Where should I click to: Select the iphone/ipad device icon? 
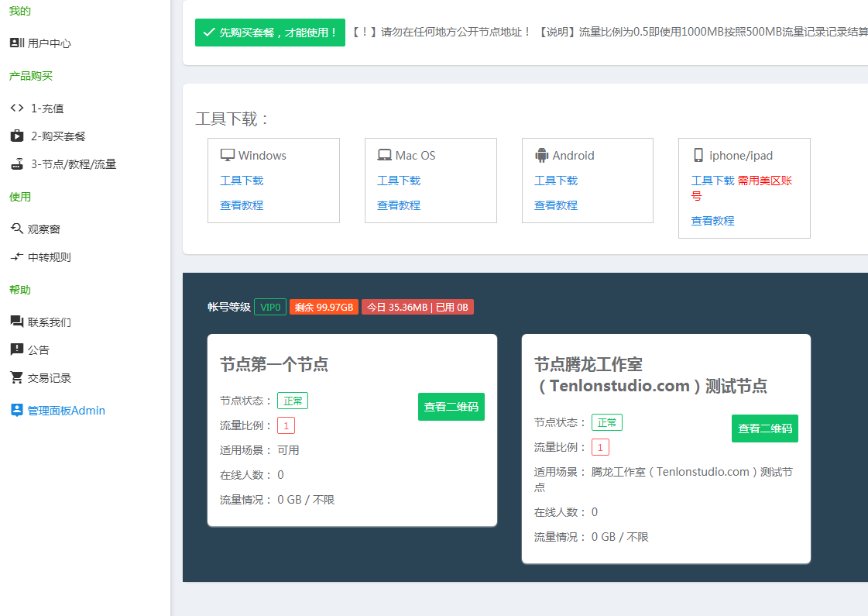(699, 155)
